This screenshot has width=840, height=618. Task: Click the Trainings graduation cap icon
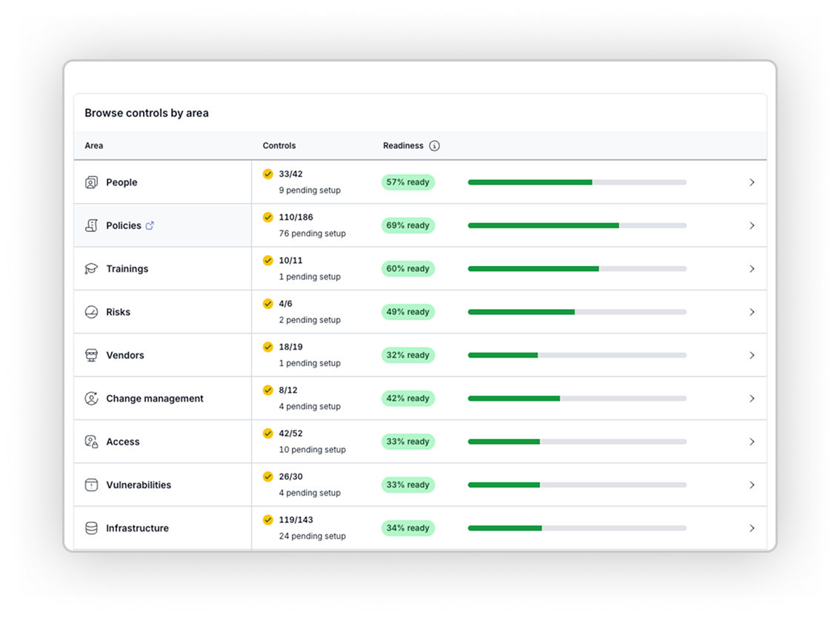91,269
